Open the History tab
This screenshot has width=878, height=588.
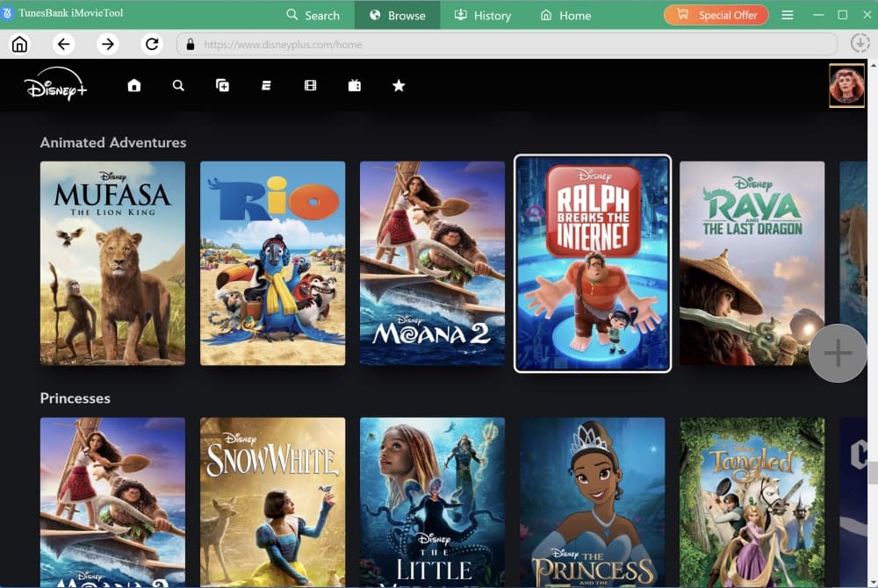coord(483,15)
